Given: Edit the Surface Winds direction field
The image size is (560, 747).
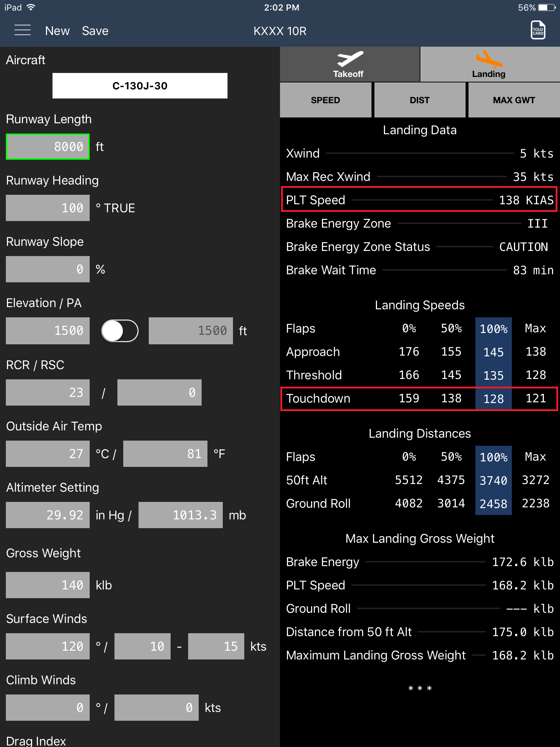Looking at the screenshot, I should pos(48,646).
